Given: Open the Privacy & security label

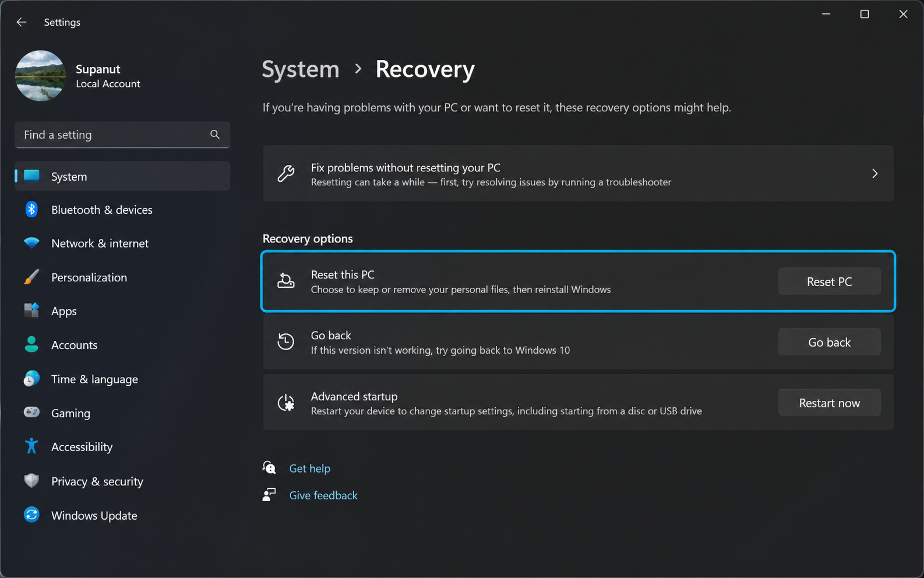Looking at the screenshot, I should point(97,481).
